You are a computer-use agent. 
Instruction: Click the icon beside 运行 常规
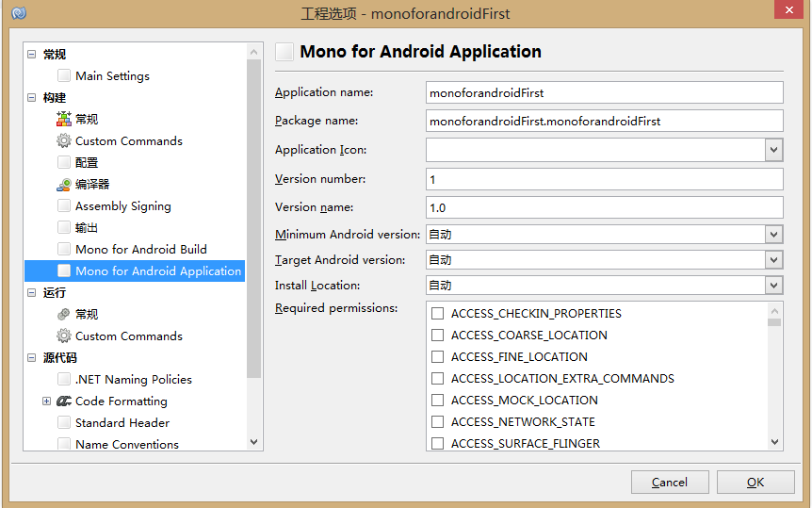64,314
